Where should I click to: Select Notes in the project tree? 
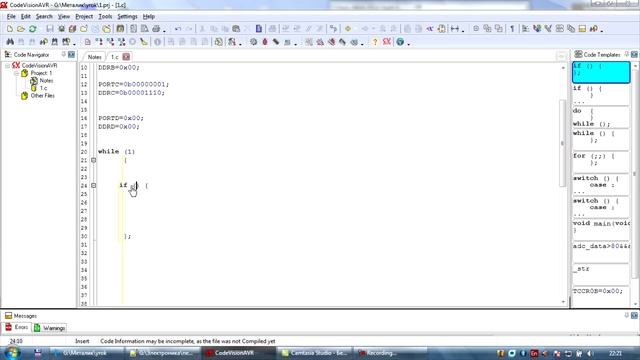tap(46, 81)
